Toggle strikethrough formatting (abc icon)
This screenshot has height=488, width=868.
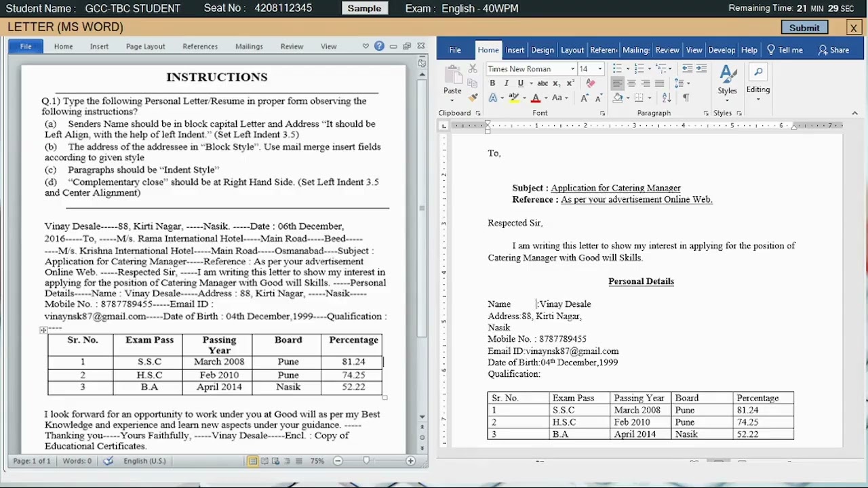click(542, 83)
